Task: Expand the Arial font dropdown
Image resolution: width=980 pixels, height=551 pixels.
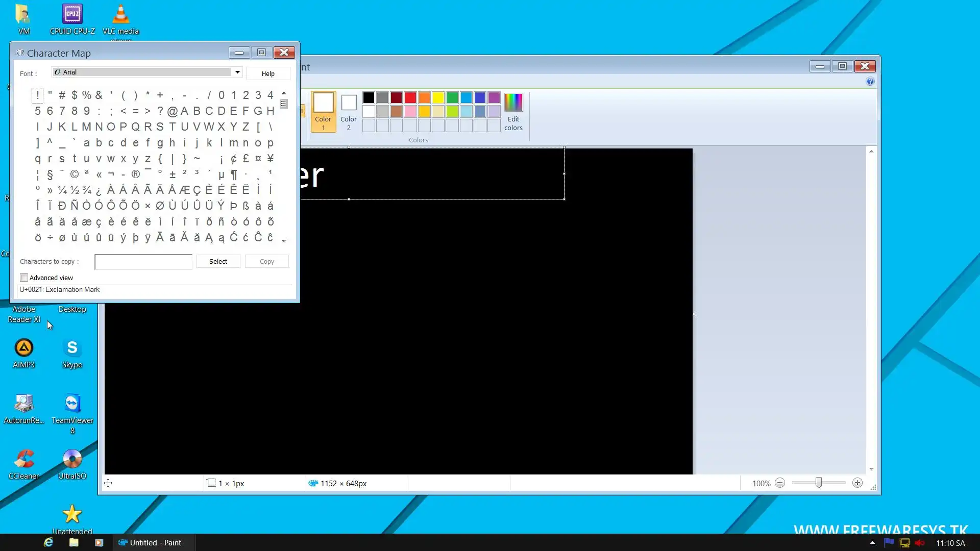Action: click(x=237, y=72)
